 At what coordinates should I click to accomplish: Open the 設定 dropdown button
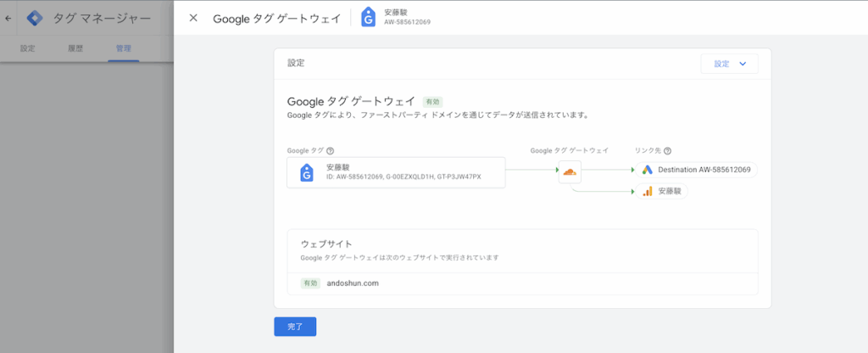[x=729, y=64]
